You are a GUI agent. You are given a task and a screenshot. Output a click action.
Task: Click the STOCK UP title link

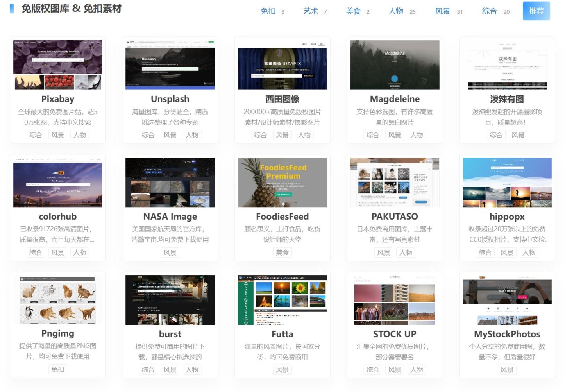coord(395,334)
